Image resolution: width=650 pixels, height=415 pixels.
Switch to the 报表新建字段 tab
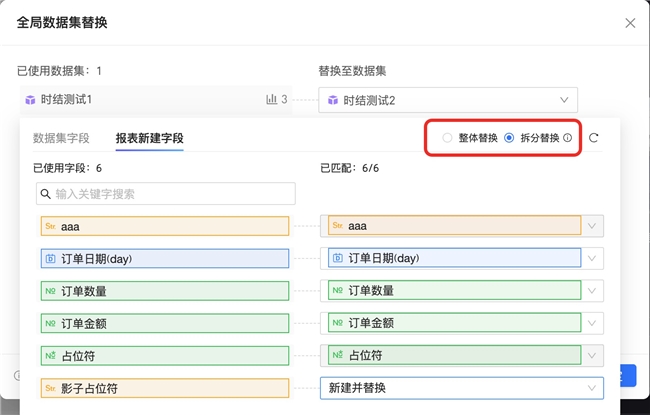[149, 138]
